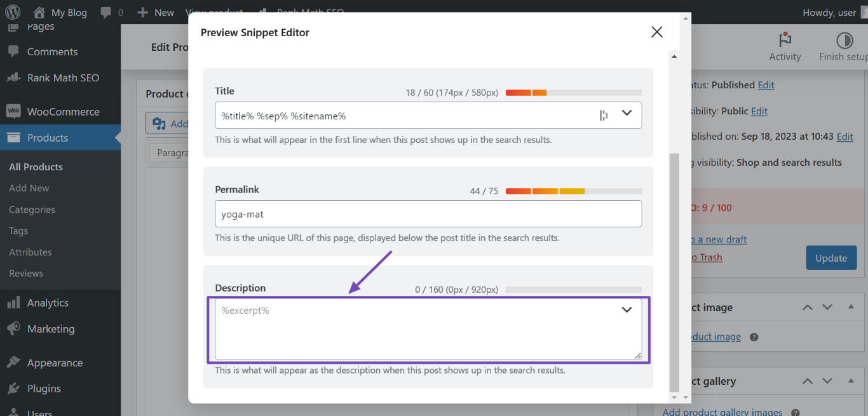This screenshot has width=868, height=416.
Task: Click Product image help question icon
Action: tap(754, 337)
